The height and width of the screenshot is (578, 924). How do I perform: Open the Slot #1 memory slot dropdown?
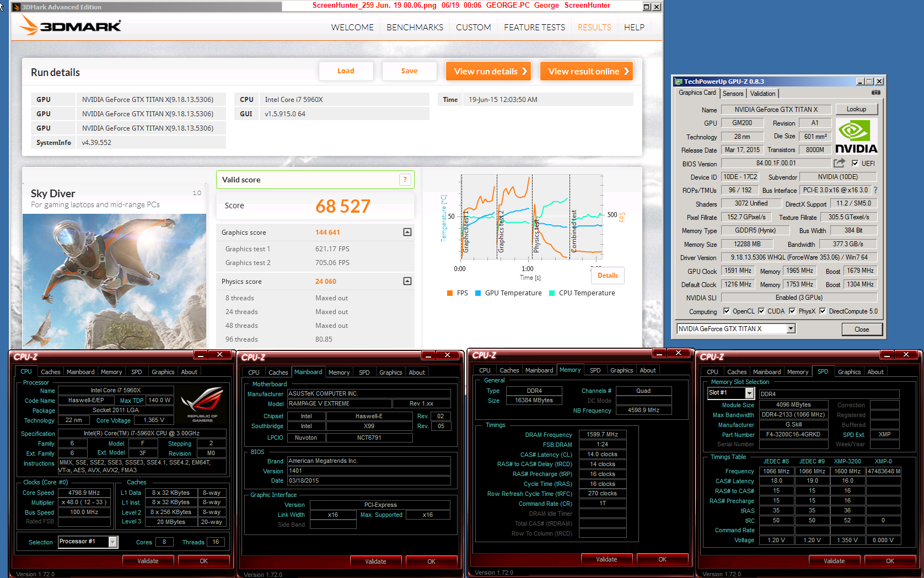click(749, 393)
